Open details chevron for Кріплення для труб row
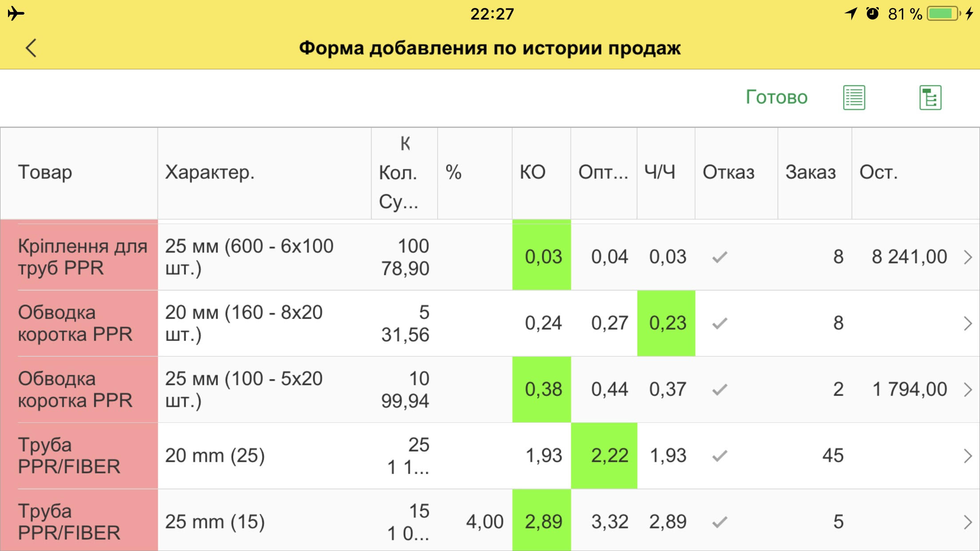Screen dimensions: 980x551 (968, 257)
